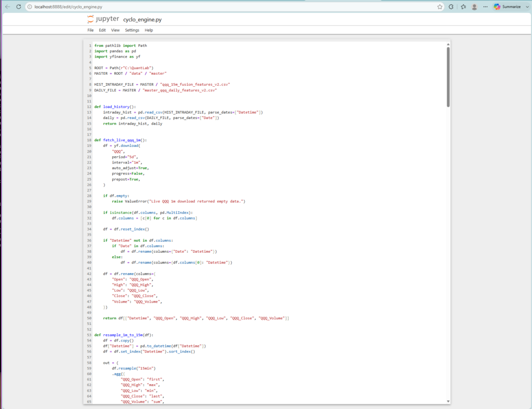The width and height of the screenshot is (532, 409).
Task: Click the interval="1m" argument
Action: [127, 162]
